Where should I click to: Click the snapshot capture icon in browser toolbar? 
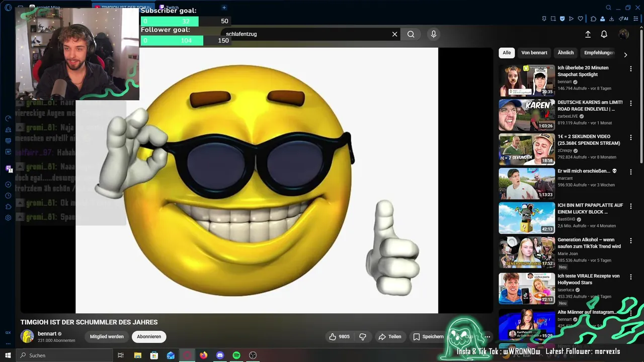pos(553,19)
